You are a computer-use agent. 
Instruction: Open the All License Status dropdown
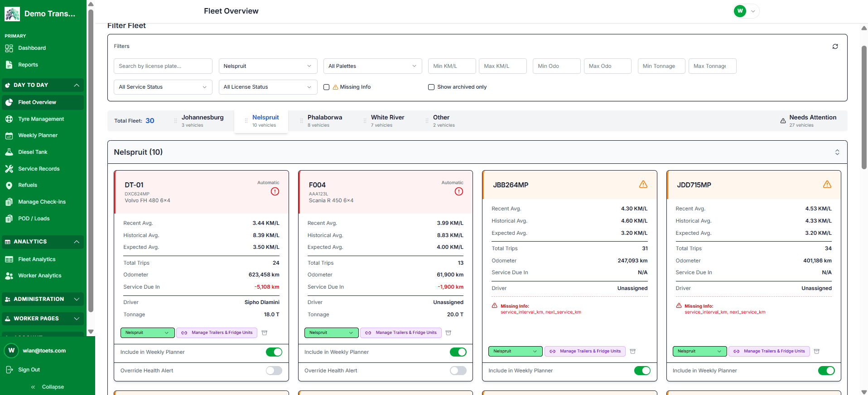268,87
